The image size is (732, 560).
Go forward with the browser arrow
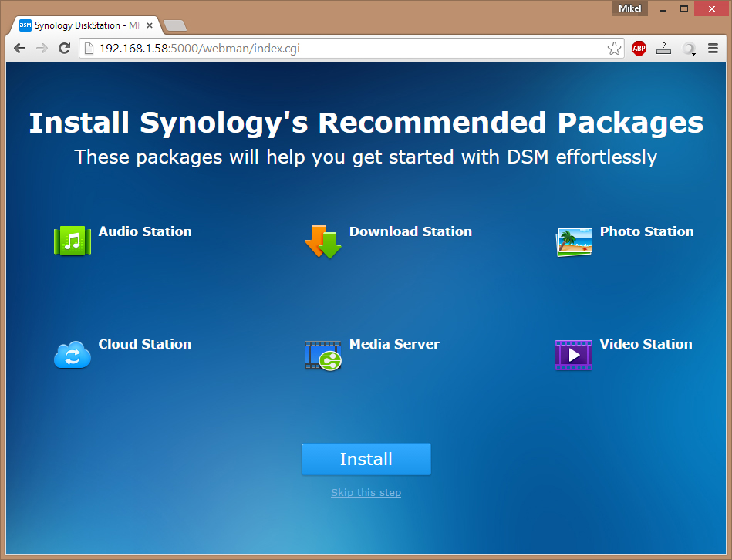click(42, 48)
